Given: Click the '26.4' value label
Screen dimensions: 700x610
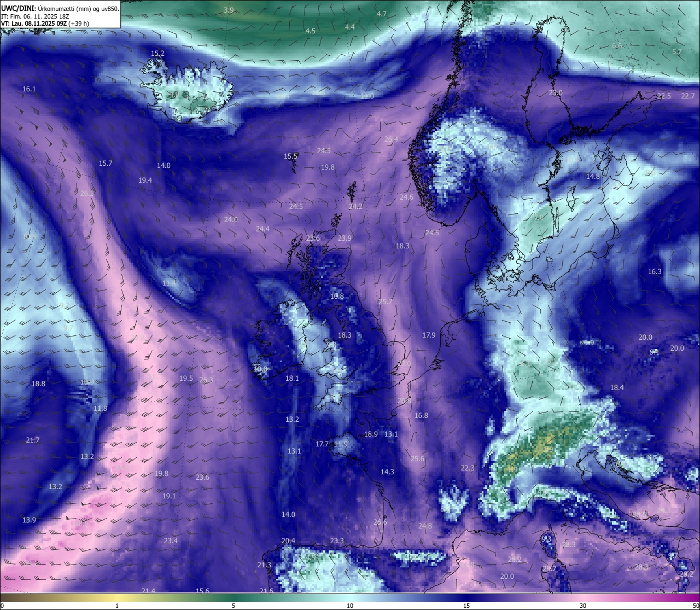Looking at the screenshot, I should coord(391,139).
